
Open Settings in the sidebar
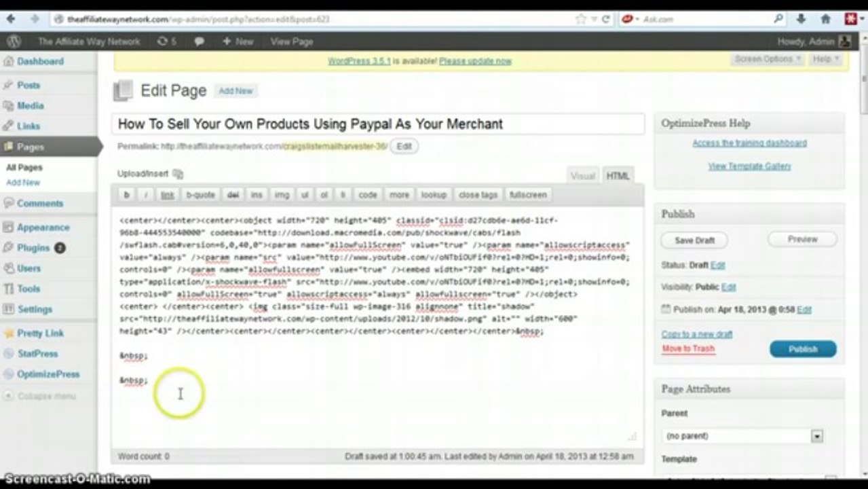(x=35, y=309)
